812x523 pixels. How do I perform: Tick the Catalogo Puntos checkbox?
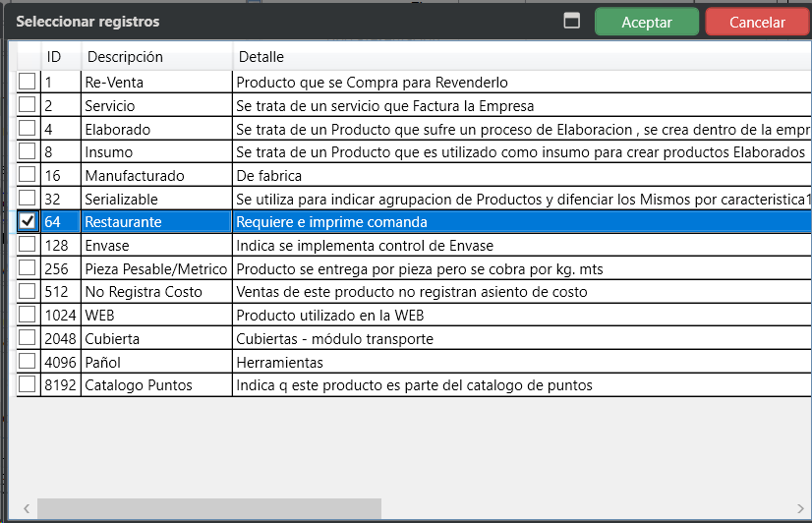click(28, 384)
